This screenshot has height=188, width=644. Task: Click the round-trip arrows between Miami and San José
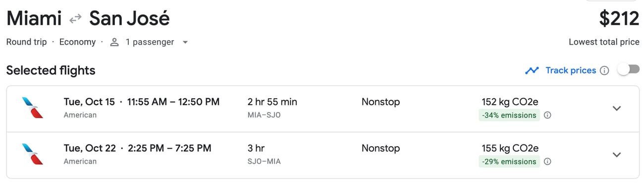coord(75,19)
